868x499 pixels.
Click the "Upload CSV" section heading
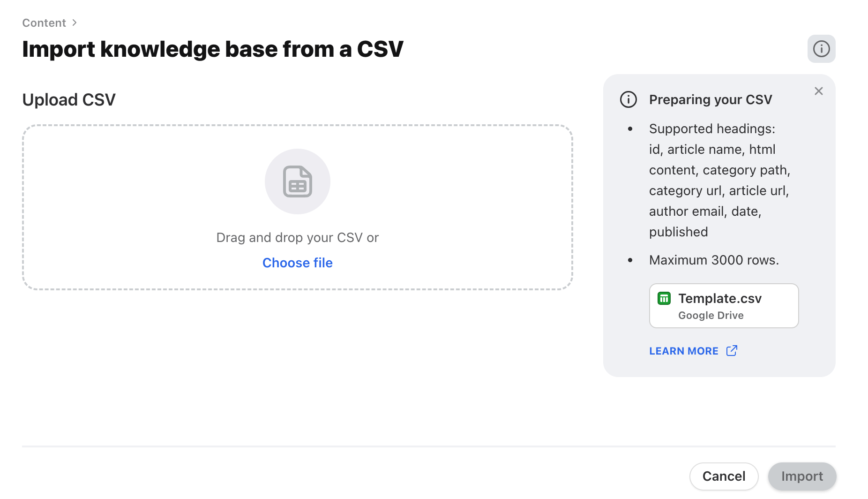coord(68,99)
